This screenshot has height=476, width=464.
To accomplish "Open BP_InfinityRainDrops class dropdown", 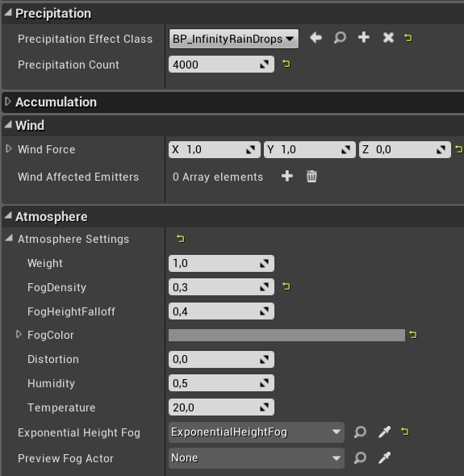I will click(233, 39).
